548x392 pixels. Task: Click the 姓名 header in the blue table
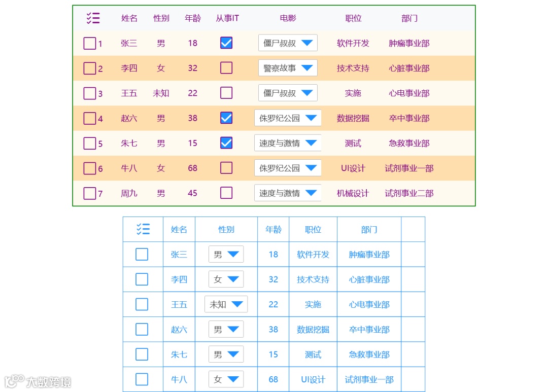tap(179, 230)
